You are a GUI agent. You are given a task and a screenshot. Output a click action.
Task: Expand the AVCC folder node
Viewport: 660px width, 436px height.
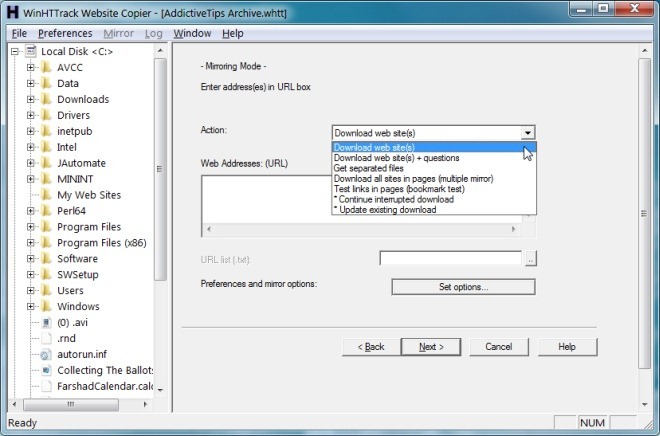(30, 67)
